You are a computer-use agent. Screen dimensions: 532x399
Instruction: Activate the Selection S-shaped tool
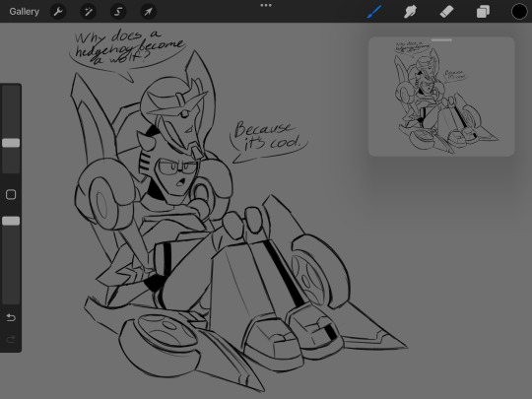pos(118,12)
